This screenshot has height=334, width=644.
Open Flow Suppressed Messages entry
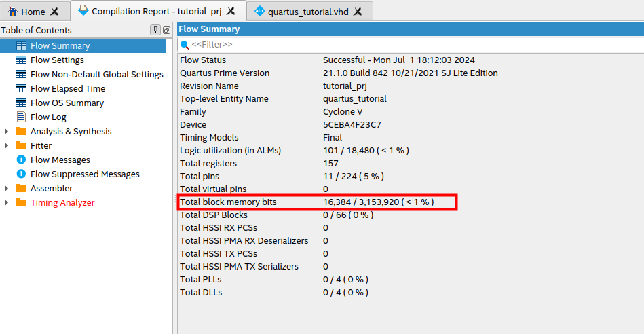click(85, 174)
